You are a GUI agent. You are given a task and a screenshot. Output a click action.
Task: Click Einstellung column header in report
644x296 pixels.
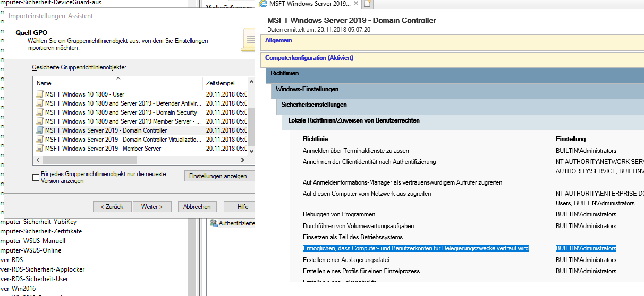(571, 139)
